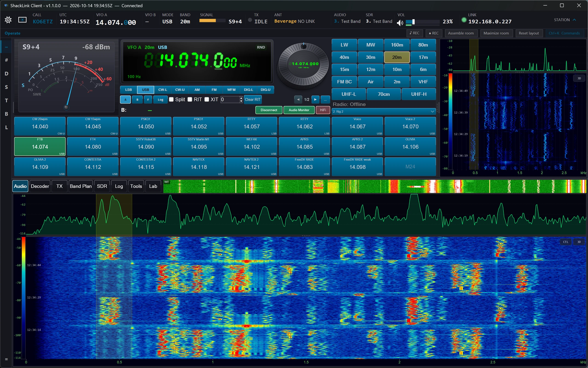The width and height of the screenshot is (588, 368).
Task: Go to previous memory page arrow
Action: click(298, 99)
